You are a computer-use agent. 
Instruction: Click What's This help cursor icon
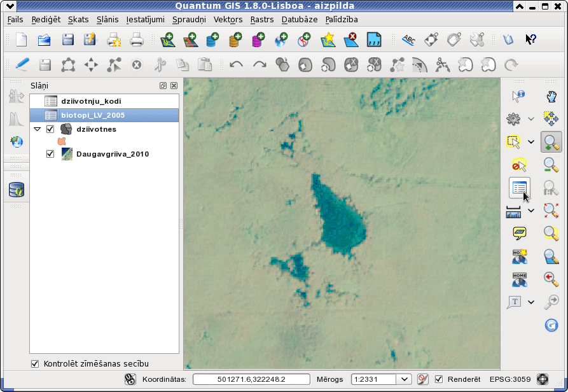(530, 39)
